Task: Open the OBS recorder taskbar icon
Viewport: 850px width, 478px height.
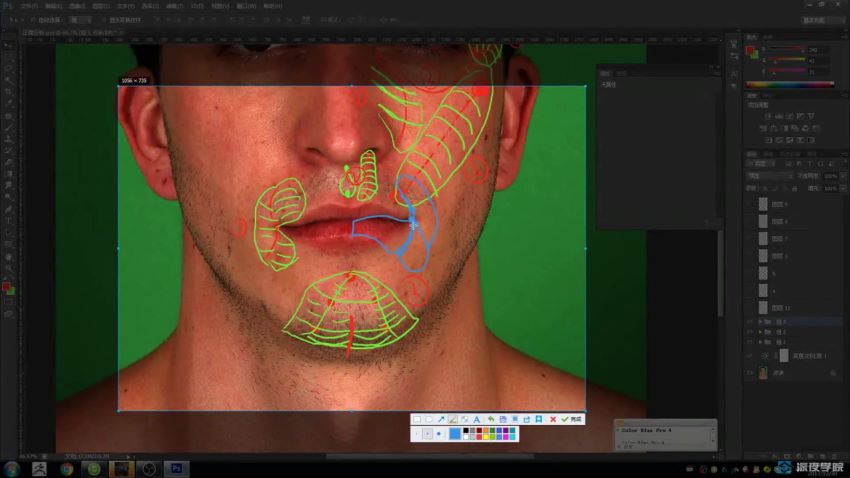Action: (149, 469)
